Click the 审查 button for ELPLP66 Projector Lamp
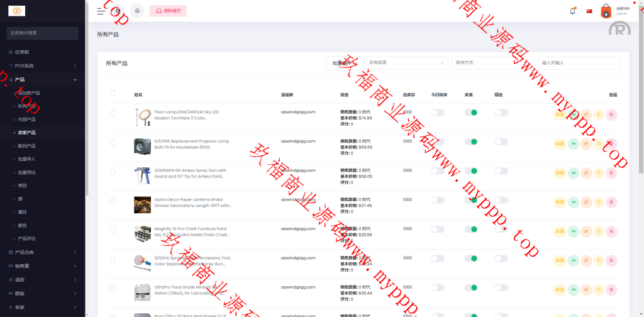Screen dimensions: 644x317 (x=560, y=143)
